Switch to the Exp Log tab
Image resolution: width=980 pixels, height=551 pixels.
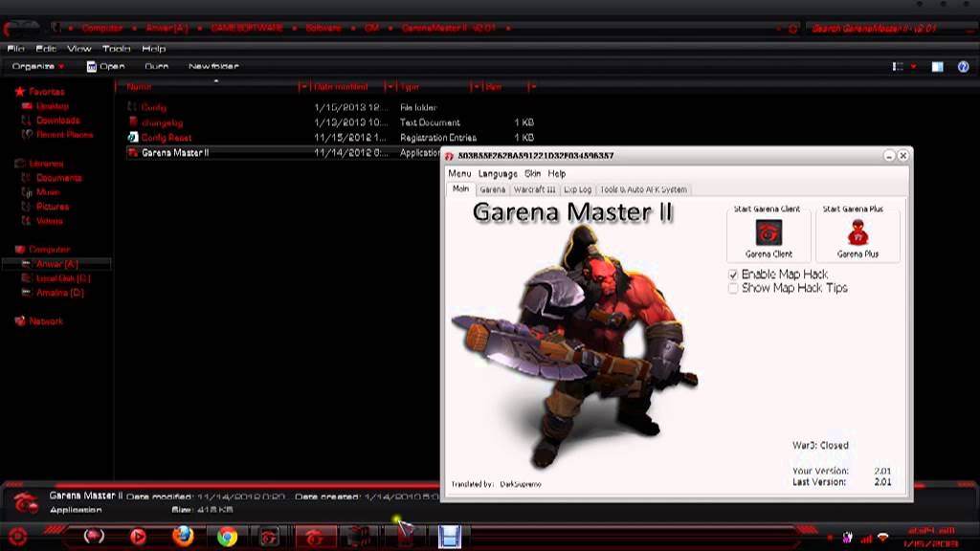(577, 189)
